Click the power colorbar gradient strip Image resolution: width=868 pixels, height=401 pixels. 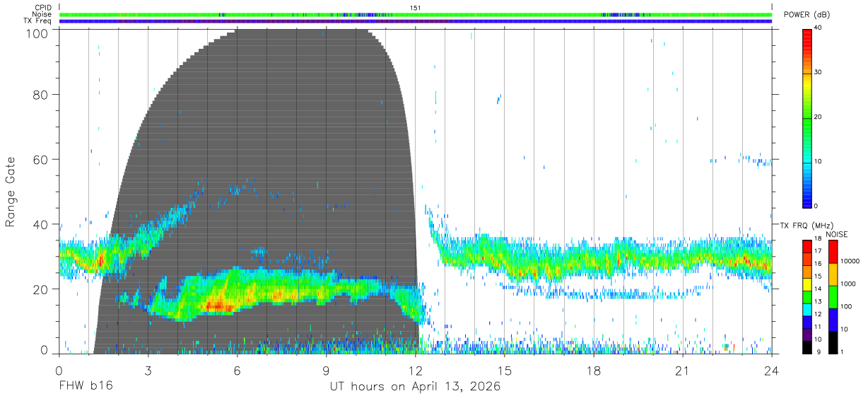tap(807, 117)
